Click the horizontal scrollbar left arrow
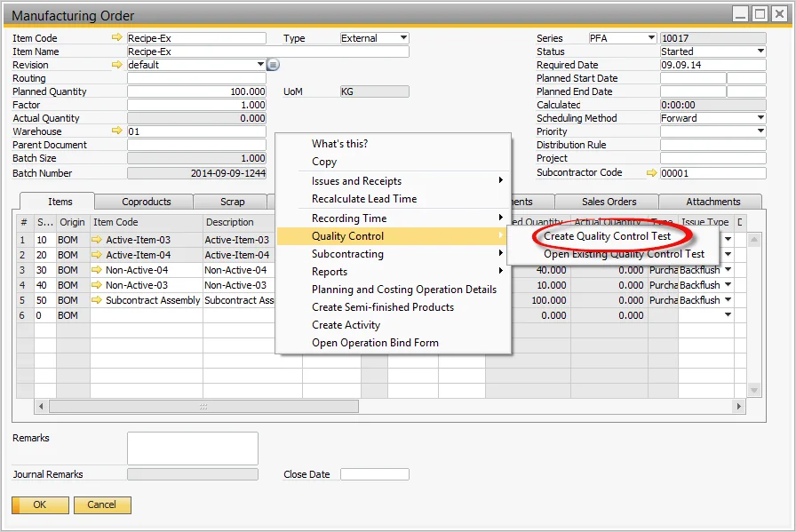The width and height of the screenshot is (796, 532). coord(41,406)
